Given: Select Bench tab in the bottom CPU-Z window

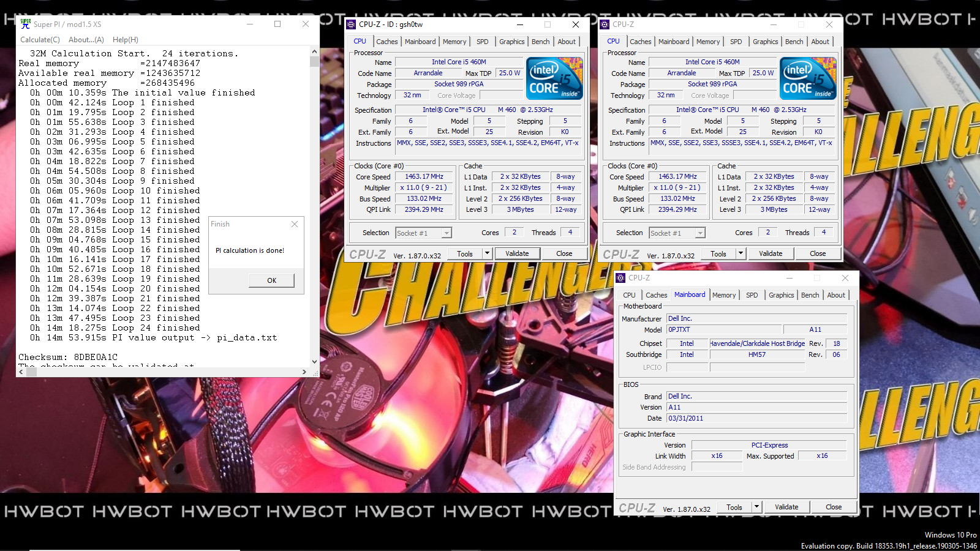Looking at the screenshot, I should tap(810, 295).
